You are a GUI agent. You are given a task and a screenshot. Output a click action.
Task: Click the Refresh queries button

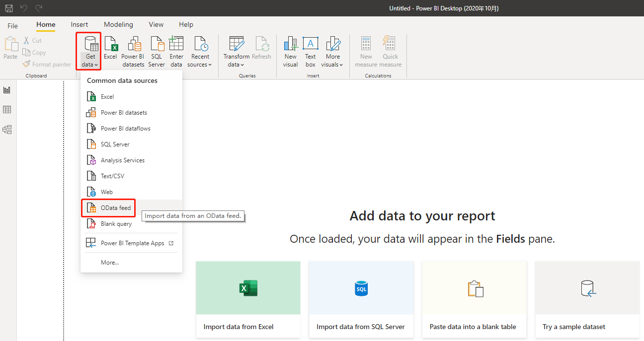click(x=261, y=48)
